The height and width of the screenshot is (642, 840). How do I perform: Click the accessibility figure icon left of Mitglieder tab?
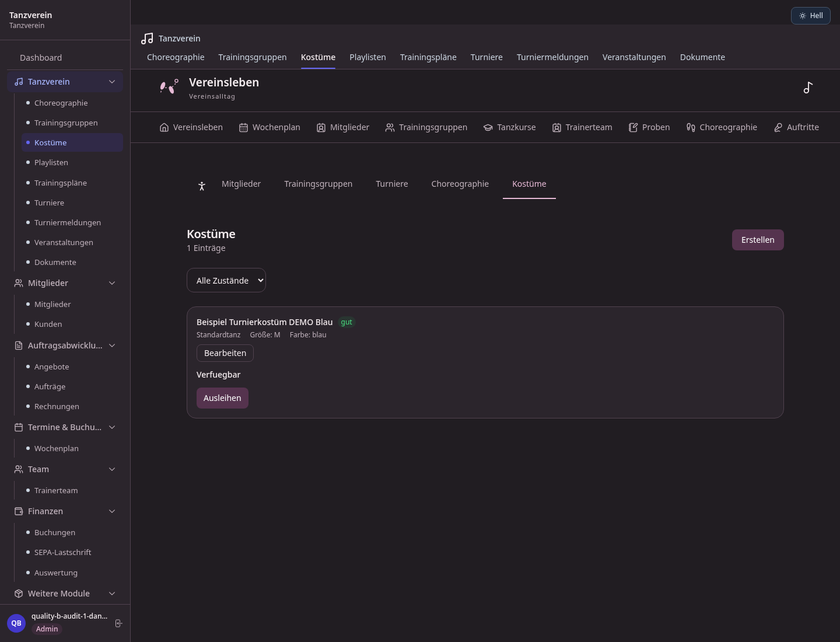[202, 186]
